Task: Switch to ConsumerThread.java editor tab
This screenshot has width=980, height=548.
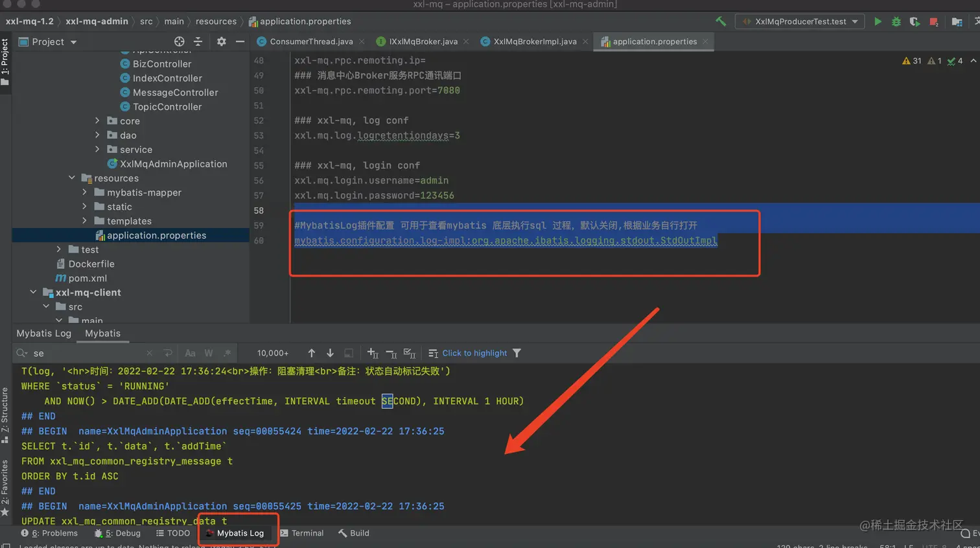Action: [x=310, y=41]
